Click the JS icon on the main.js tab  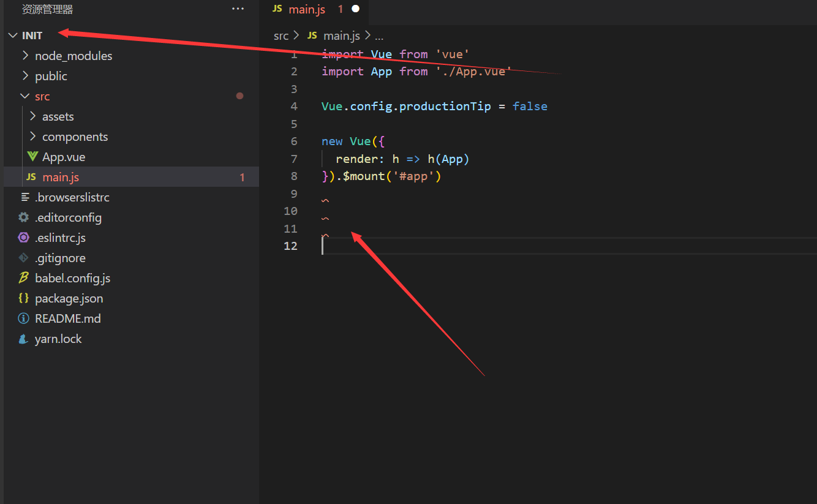(x=277, y=9)
